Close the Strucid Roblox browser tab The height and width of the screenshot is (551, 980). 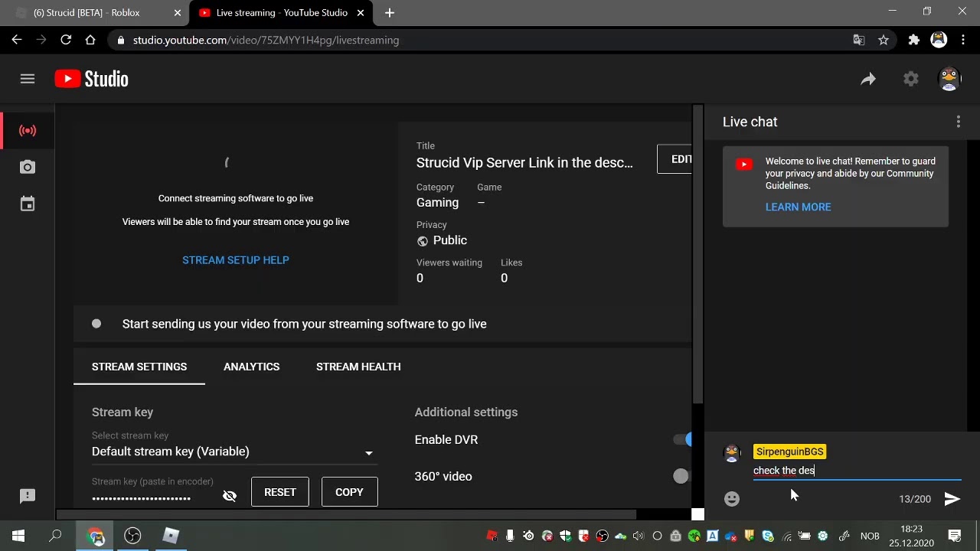point(178,12)
